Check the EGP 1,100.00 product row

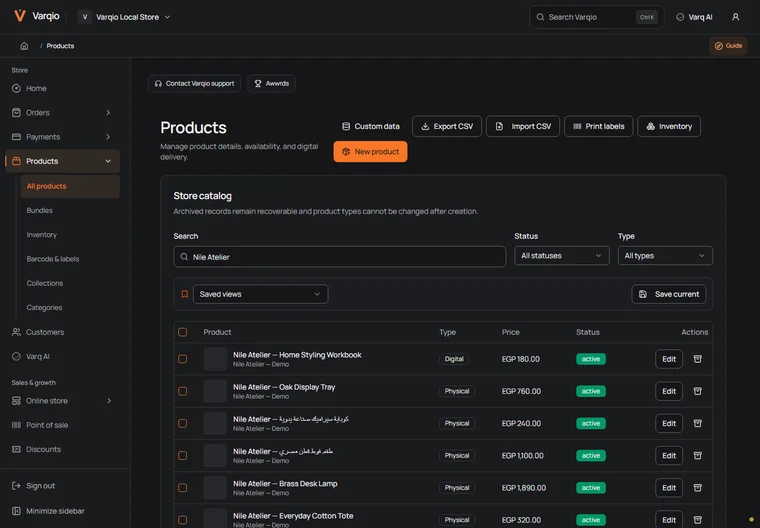tap(183, 456)
